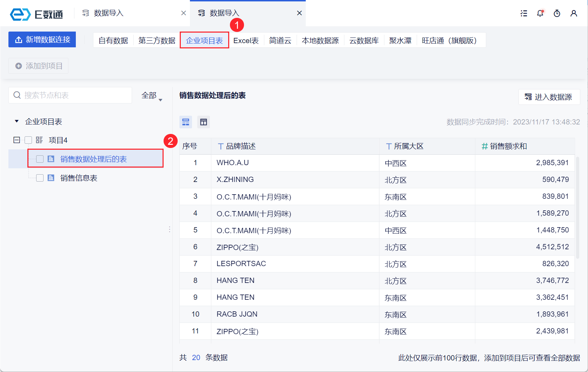
Task: Click the 销售额求和 column header
Action: [x=525, y=146]
